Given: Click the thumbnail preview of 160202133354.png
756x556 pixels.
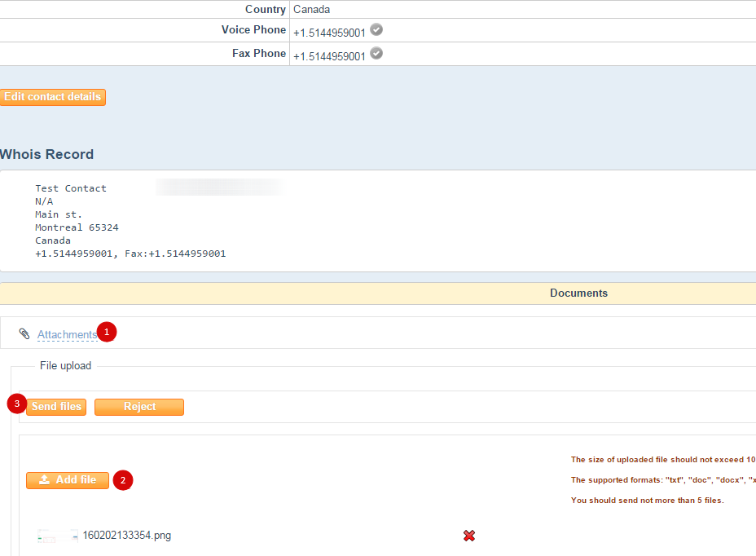Looking at the screenshot, I should tap(57, 536).
